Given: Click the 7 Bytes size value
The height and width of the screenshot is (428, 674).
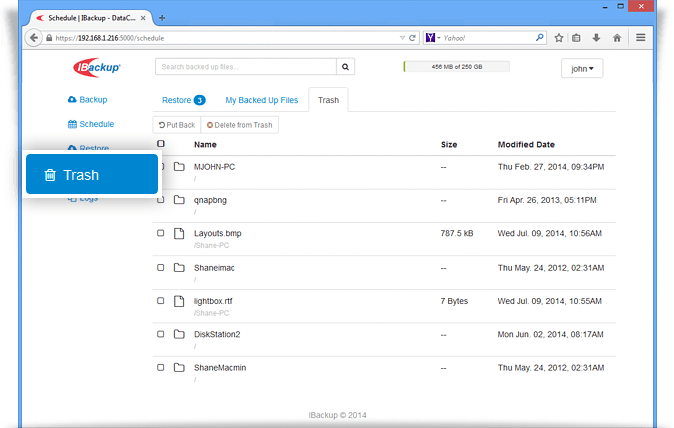Looking at the screenshot, I should coord(454,301).
